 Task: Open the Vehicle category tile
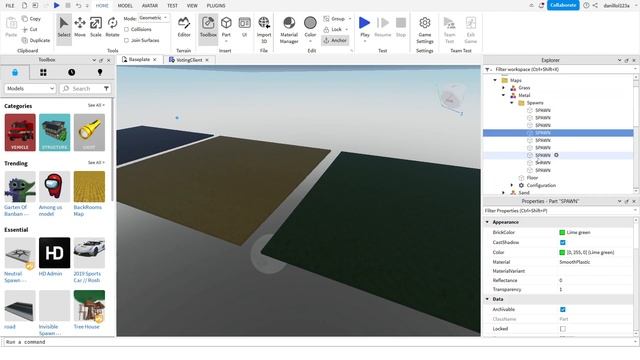(x=20, y=133)
